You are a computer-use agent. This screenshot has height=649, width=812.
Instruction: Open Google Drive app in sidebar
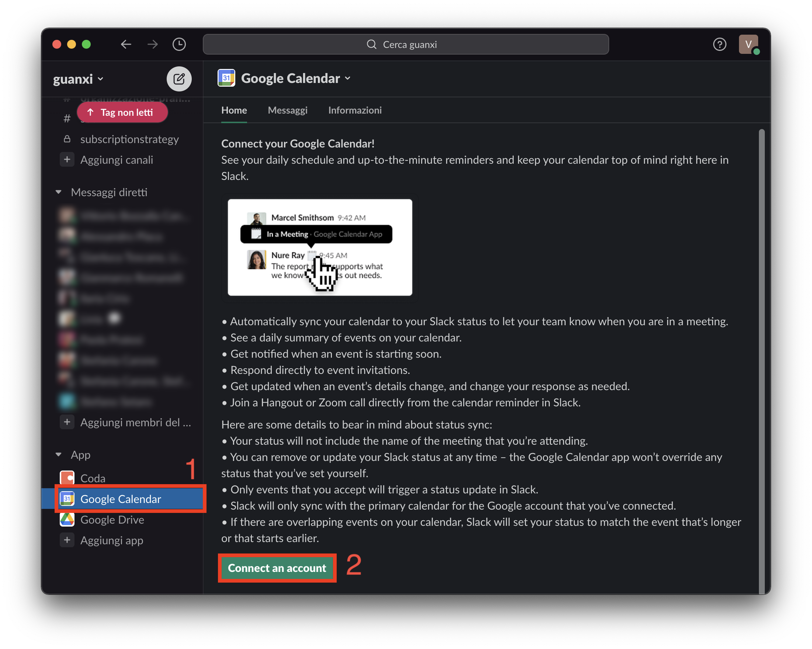tap(112, 520)
